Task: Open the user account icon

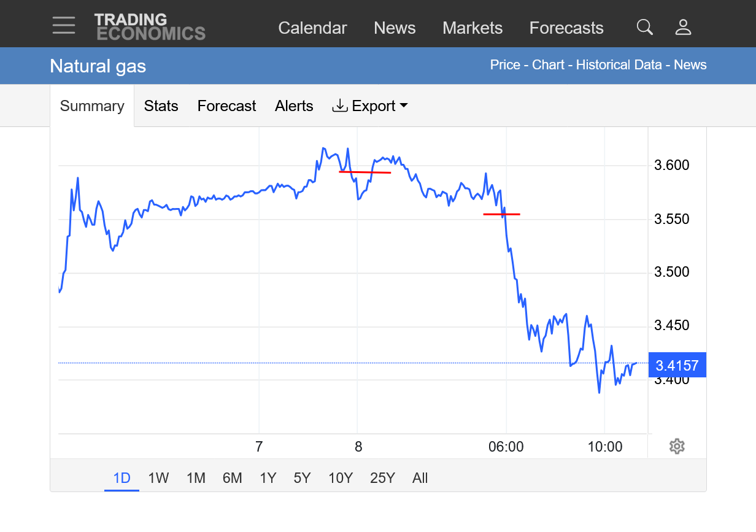Action: click(683, 27)
